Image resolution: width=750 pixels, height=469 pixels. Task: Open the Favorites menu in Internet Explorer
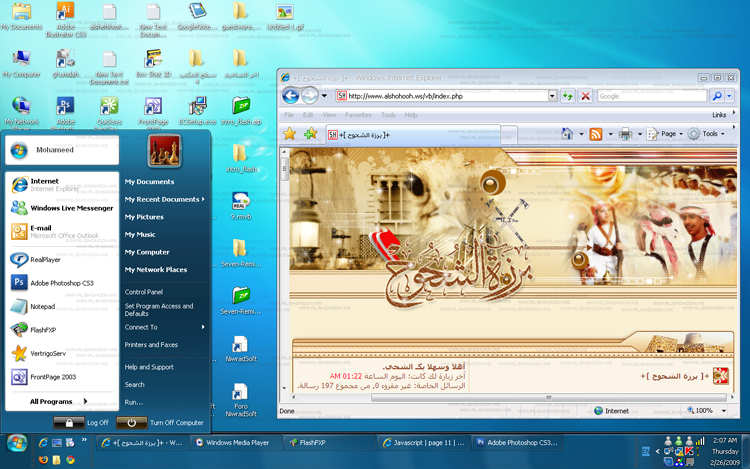pyautogui.click(x=358, y=115)
